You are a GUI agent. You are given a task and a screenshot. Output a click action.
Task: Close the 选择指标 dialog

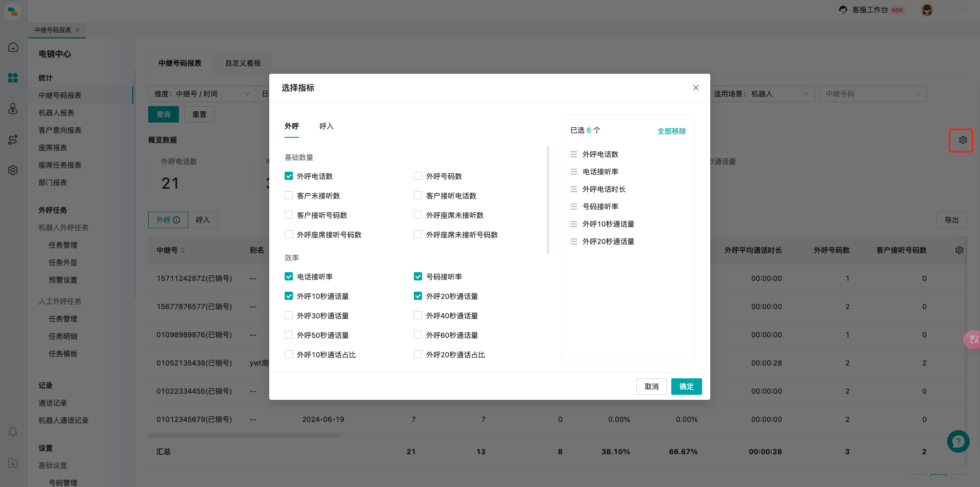696,88
